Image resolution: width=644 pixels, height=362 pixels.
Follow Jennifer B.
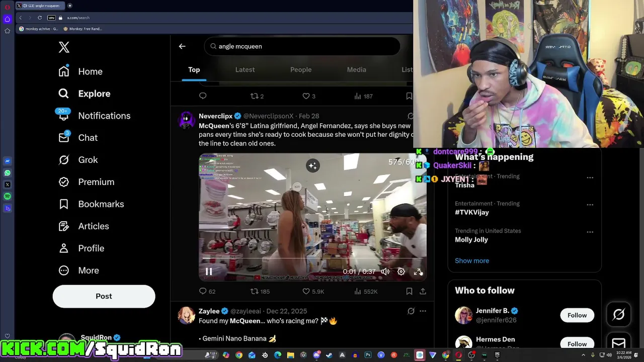577,315
